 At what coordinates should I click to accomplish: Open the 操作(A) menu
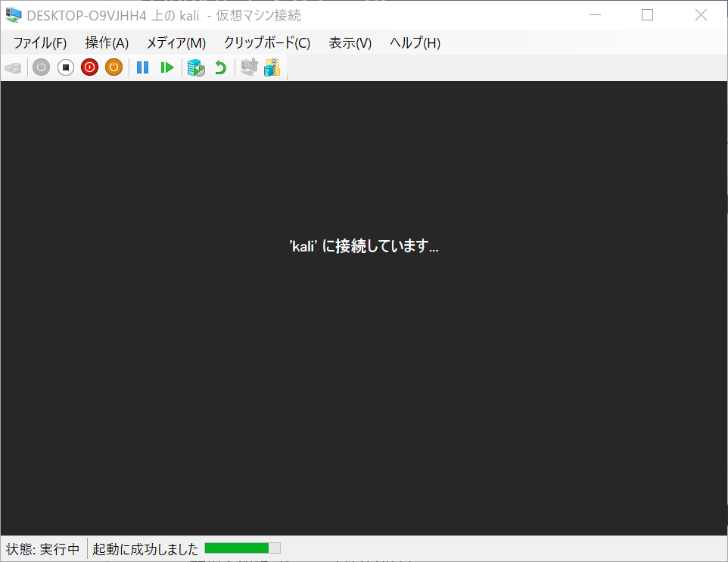107,43
